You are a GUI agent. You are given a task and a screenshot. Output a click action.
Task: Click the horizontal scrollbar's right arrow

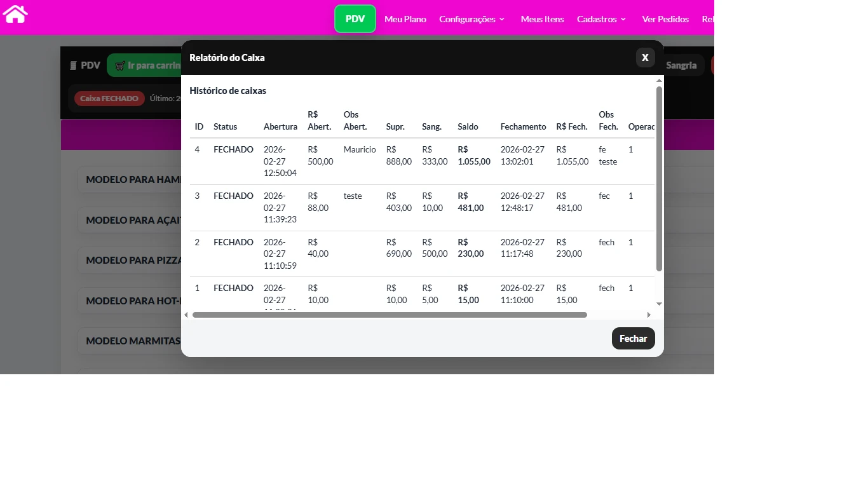[649, 315]
